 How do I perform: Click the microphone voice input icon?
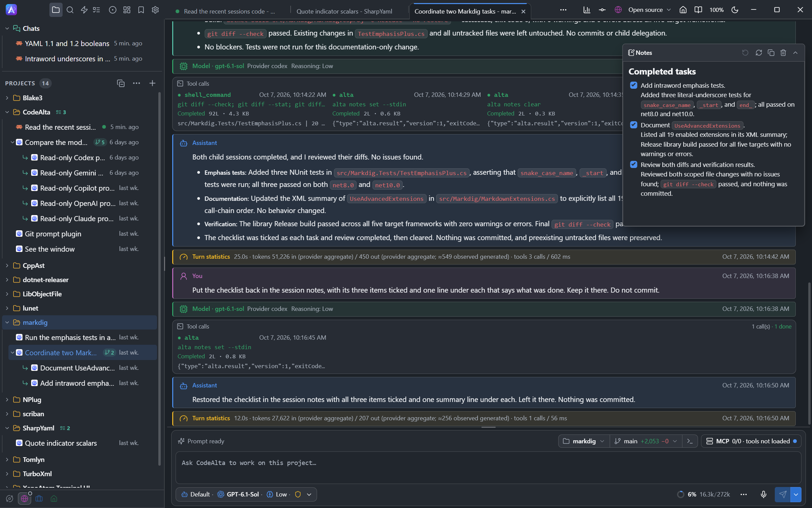(763, 494)
